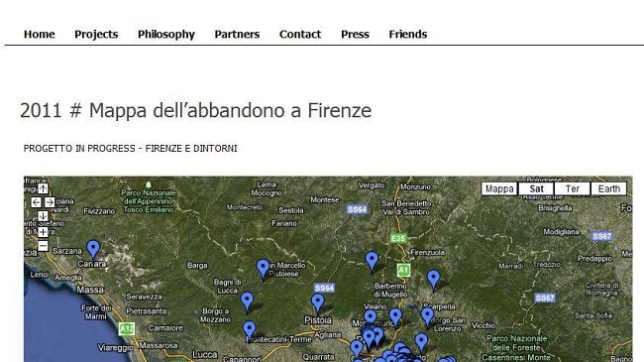
Task: Zoom in with the plus control
Action: (x=43, y=232)
